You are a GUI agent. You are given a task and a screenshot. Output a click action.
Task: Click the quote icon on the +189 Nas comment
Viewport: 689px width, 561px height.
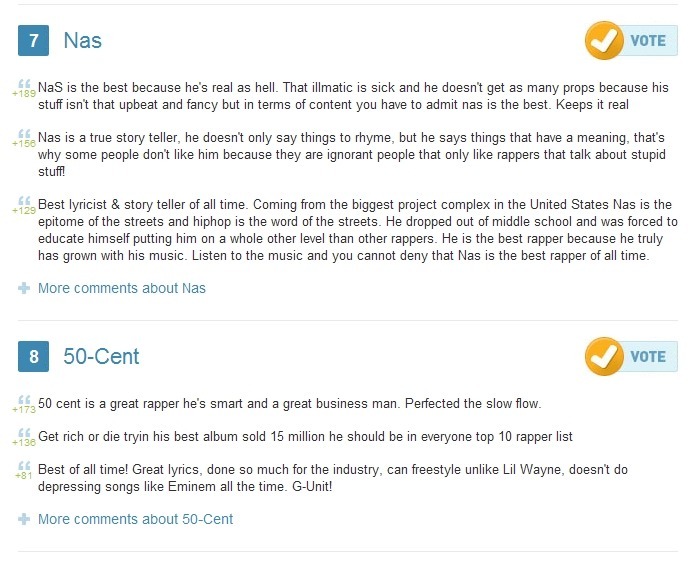pyautogui.click(x=24, y=83)
